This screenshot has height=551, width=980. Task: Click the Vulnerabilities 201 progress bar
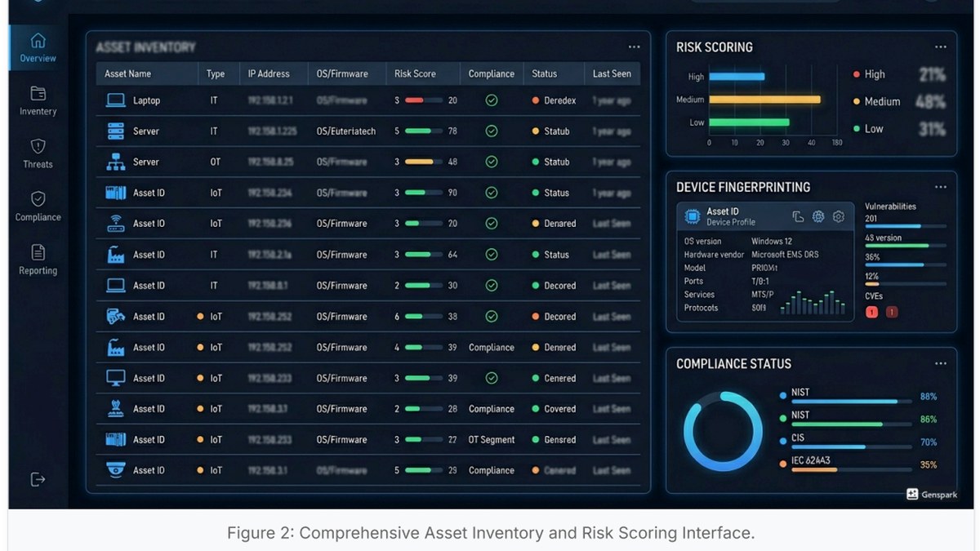(x=906, y=226)
